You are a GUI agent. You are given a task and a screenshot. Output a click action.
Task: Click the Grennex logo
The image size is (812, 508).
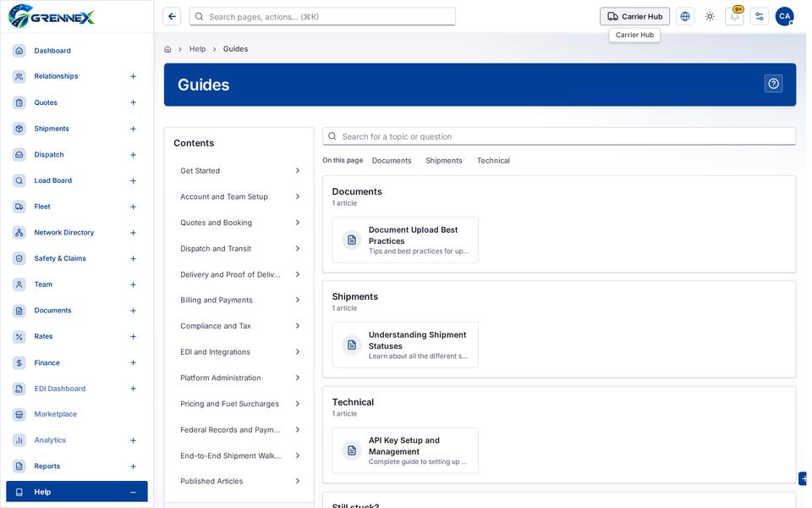(52, 16)
